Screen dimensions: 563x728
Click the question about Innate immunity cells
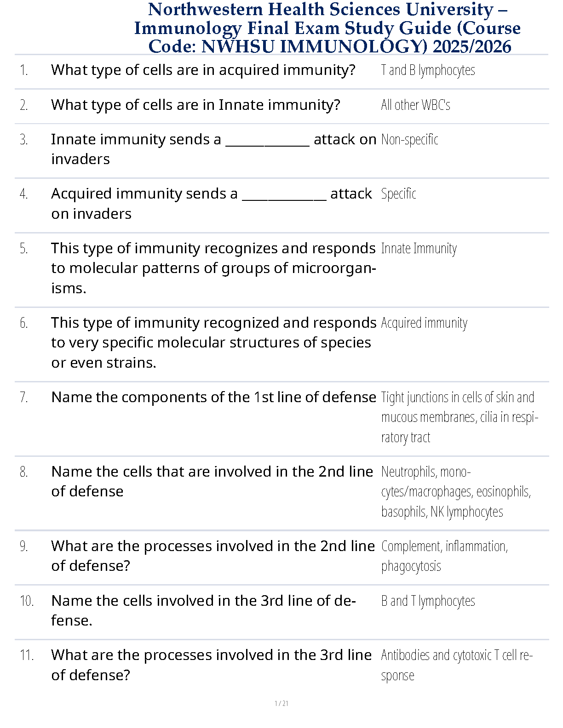(x=195, y=105)
